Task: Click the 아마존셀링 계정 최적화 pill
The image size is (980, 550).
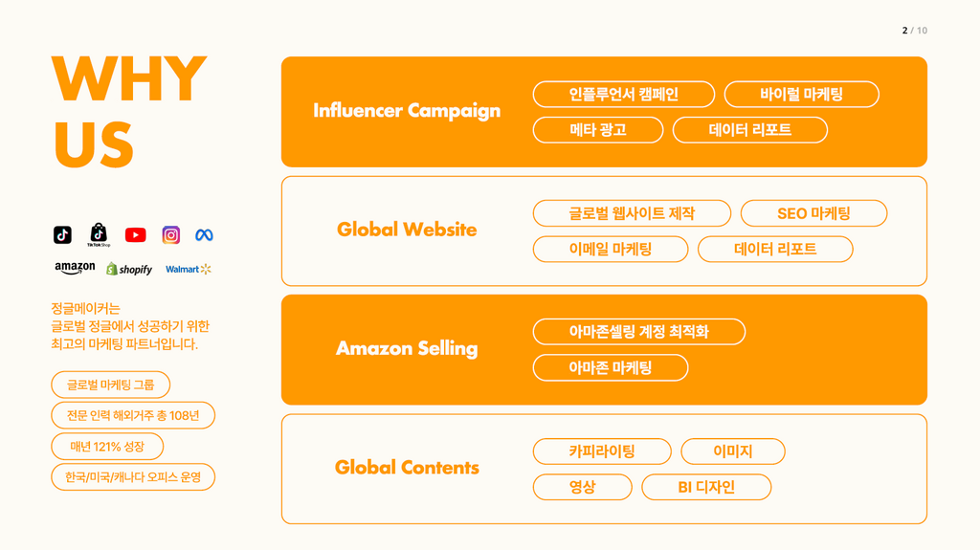Action: [x=638, y=332]
